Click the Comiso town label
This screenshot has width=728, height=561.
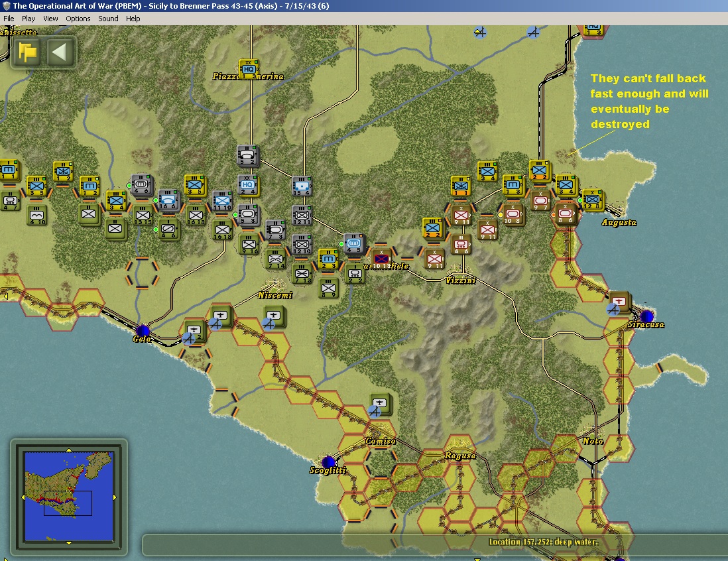tap(381, 441)
